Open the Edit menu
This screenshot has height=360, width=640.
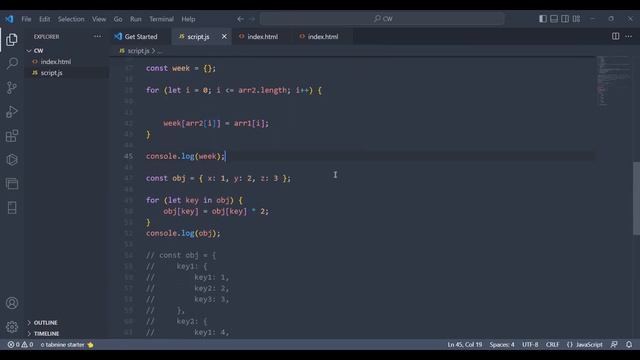tap(44, 19)
